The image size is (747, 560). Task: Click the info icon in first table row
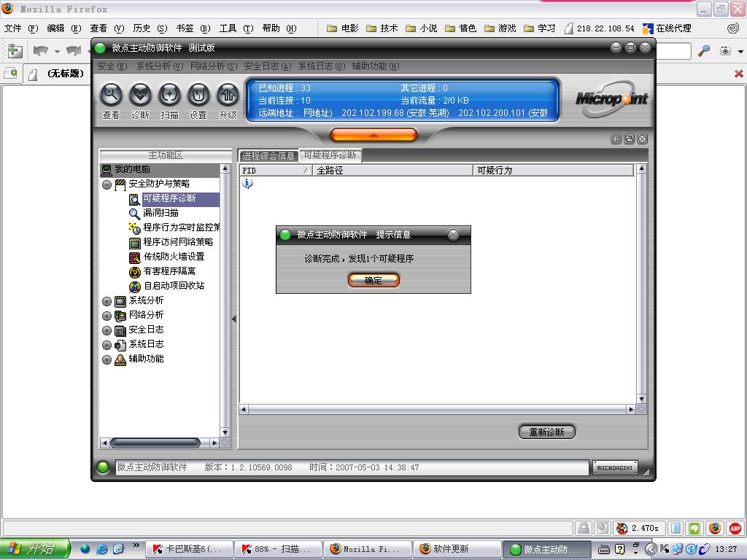pyautogui.click(x=247, y=183)
